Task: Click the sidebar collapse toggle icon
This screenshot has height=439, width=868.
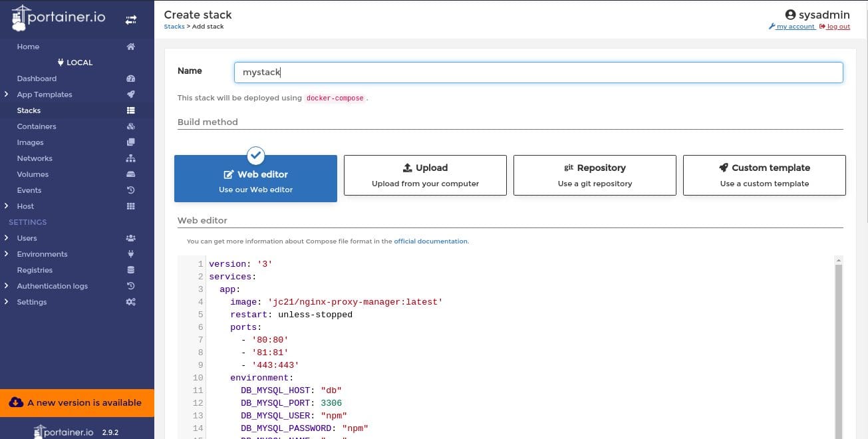Action: click(131, 20)
